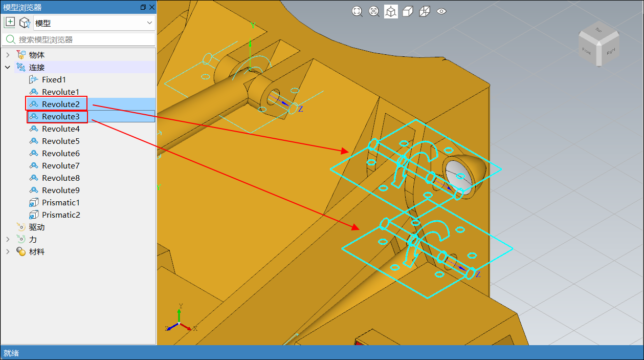This screenshot has width=644, height=360.
Task: Click the zoom-to-fit icon in viewport toolbar
Action: pos(357,12)
